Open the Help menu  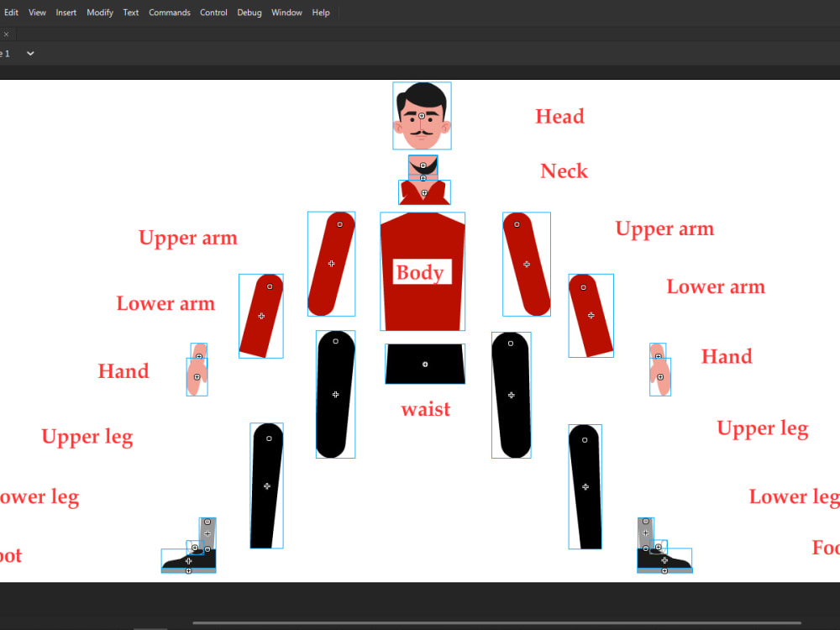[321, 12]
